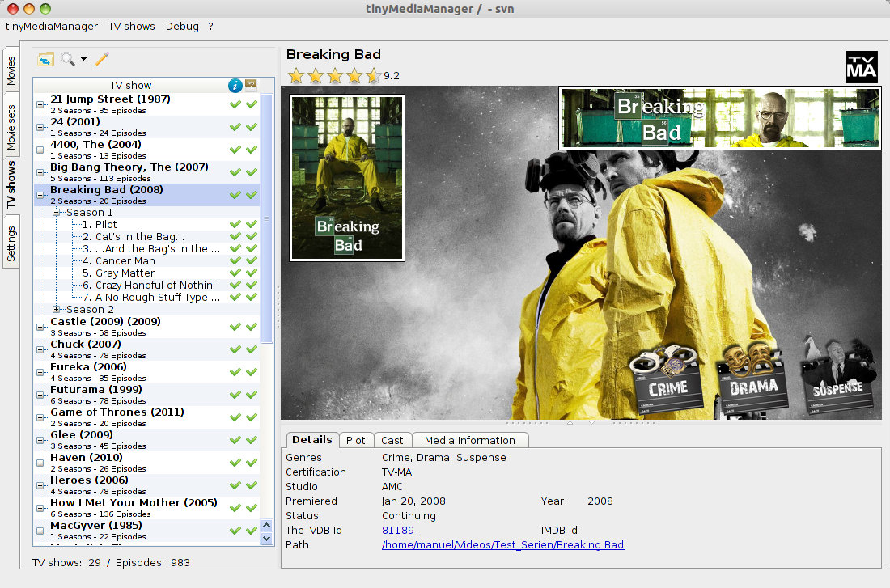Expand the Season 2 node
The image size is (890, 588).
click(x=56, y=309)
